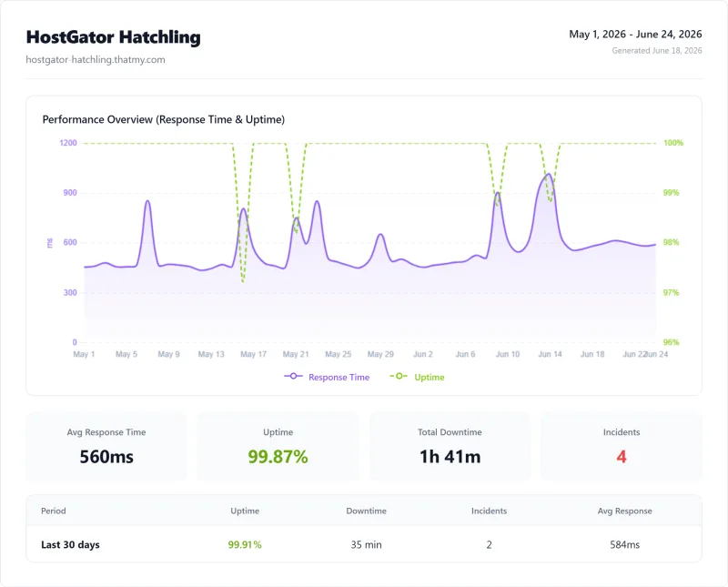The image size is (728, 587).
Task: Click the 900 ms y-axis label
Action: pos(70,192)
